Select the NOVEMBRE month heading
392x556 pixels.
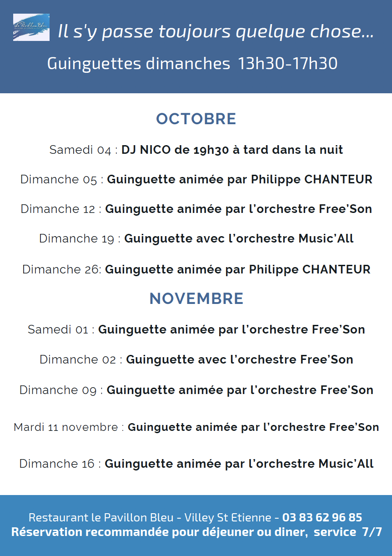tap(196, 298)
